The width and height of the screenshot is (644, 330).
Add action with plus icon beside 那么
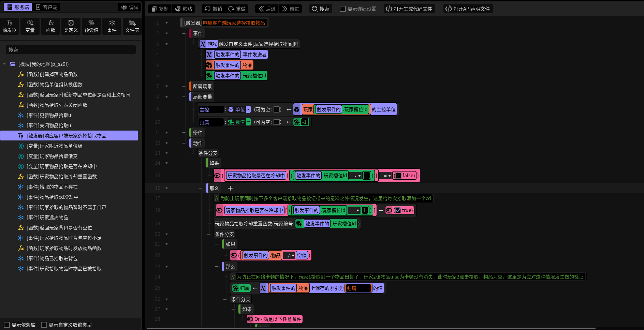click(x=230, y=188)
